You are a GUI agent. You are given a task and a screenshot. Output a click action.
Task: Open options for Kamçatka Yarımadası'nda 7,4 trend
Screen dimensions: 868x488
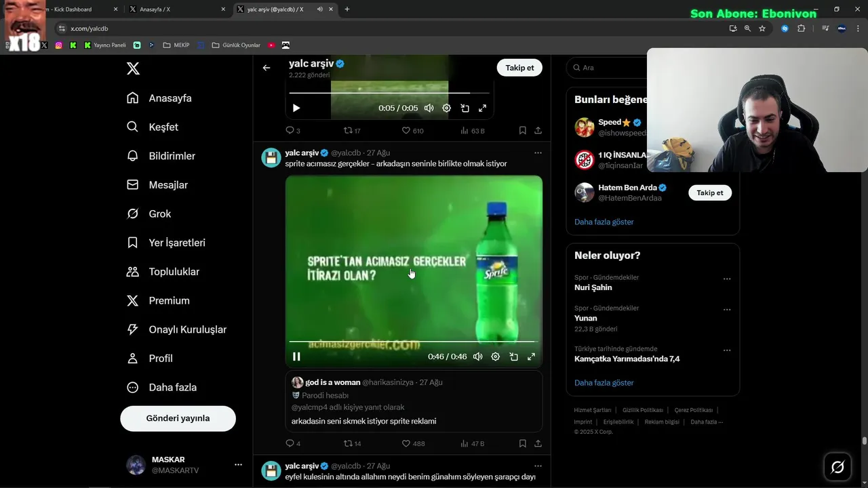pyautogui.click(x=727, y=350)
